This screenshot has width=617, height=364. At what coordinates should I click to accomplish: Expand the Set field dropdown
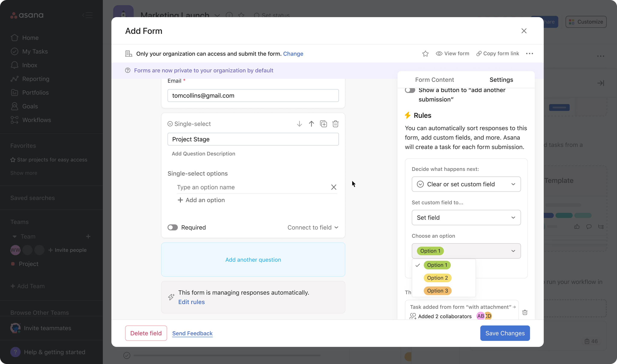(x=466, y=218)
